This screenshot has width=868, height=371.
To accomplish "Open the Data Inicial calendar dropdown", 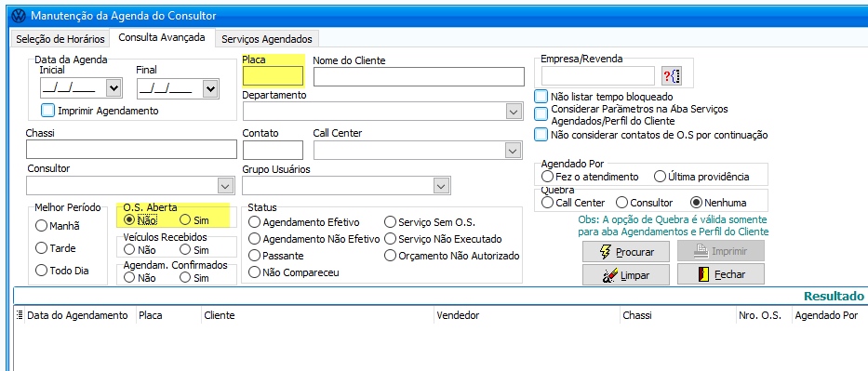I will (114, 88).
